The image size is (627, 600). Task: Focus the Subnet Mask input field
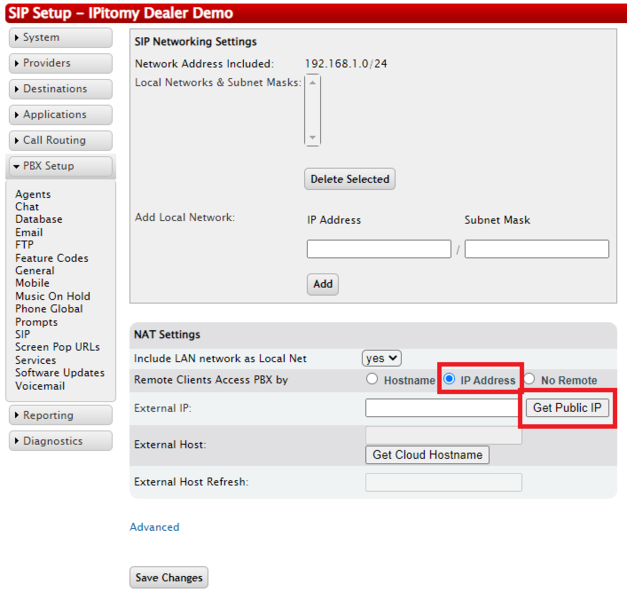click(536, 249)
